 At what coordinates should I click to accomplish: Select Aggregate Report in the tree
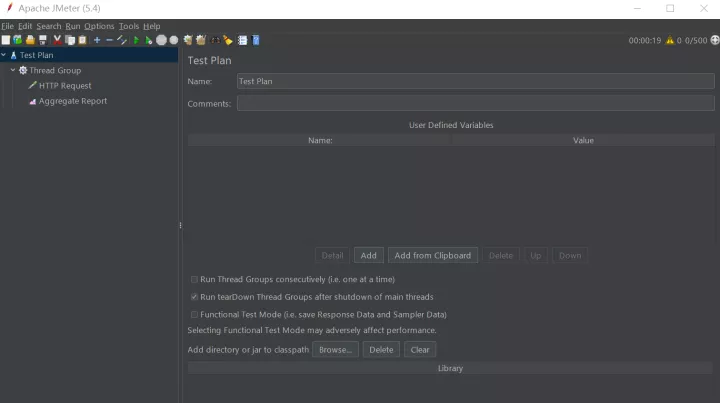(x=73, y=101)
